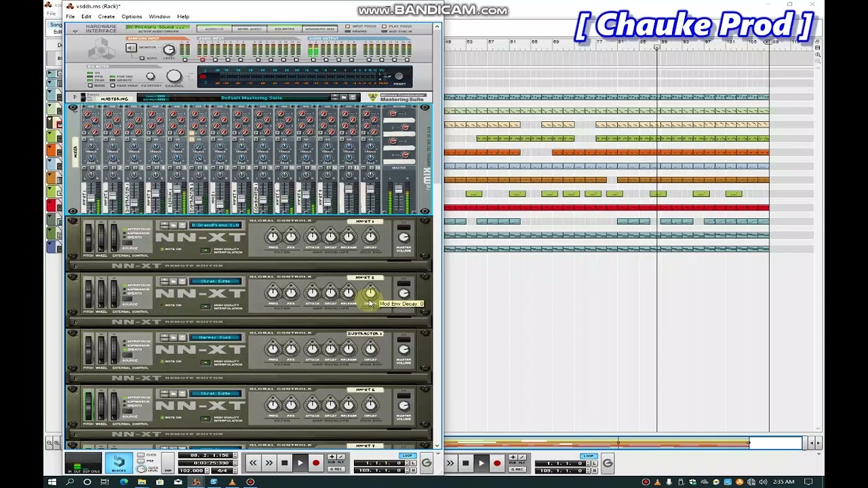The width and height of the screenshot is (868, 488).
Task: Click the Big Meter Reset button
Action: coord(399,77)
